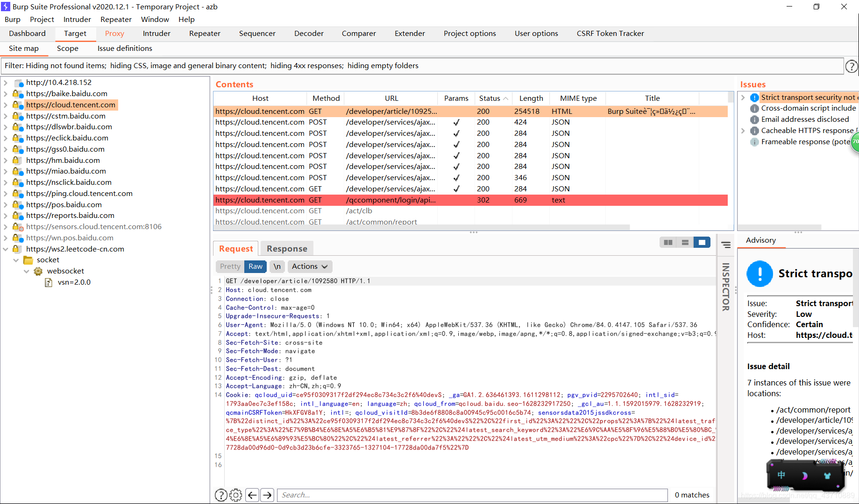Switch to the Sequencer tab
The height and width of the screenshot is (504, 859).
257,34
